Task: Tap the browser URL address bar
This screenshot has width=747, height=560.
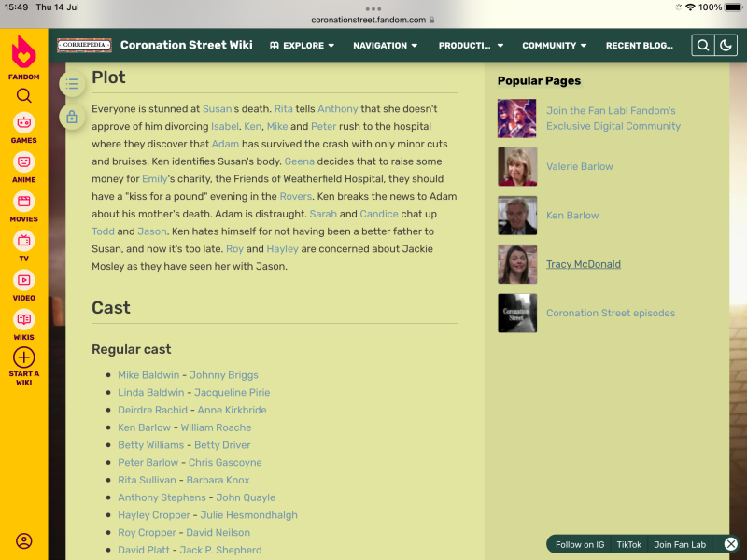Action: tap(373, 20)
